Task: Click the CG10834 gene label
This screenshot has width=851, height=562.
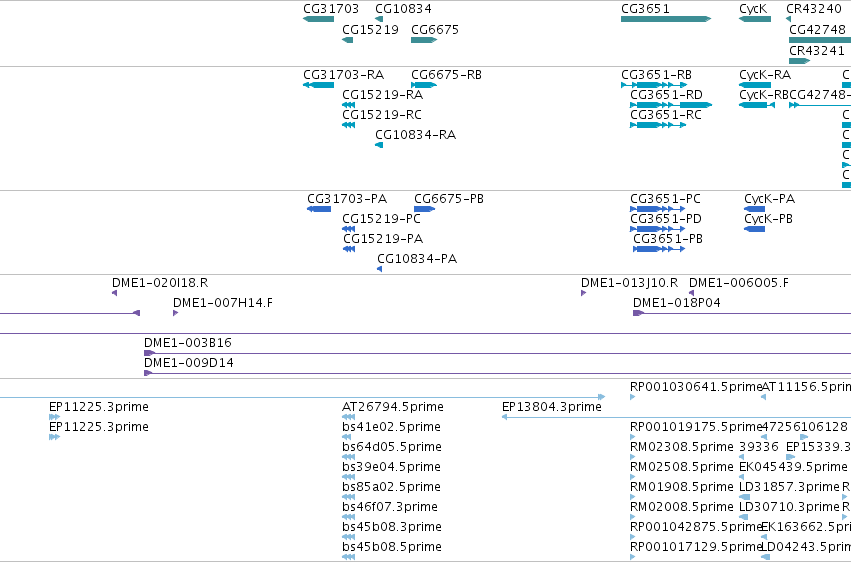Action: 403,9
